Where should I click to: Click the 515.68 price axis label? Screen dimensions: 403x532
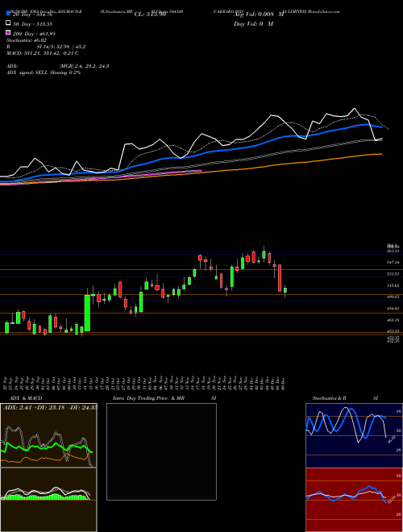(x=393, y=285)
